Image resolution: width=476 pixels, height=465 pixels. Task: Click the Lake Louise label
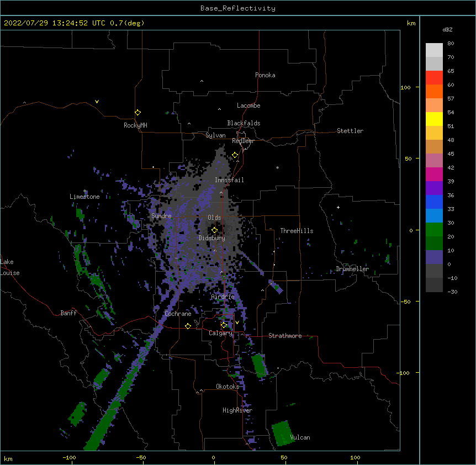tap(10, 267)
